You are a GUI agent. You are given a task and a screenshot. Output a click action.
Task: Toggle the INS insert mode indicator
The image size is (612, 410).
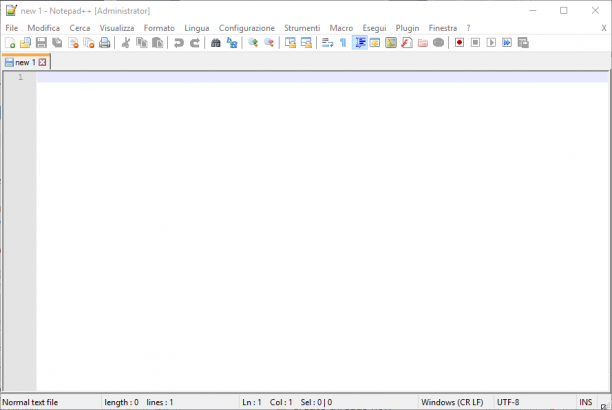pos(585,402)
